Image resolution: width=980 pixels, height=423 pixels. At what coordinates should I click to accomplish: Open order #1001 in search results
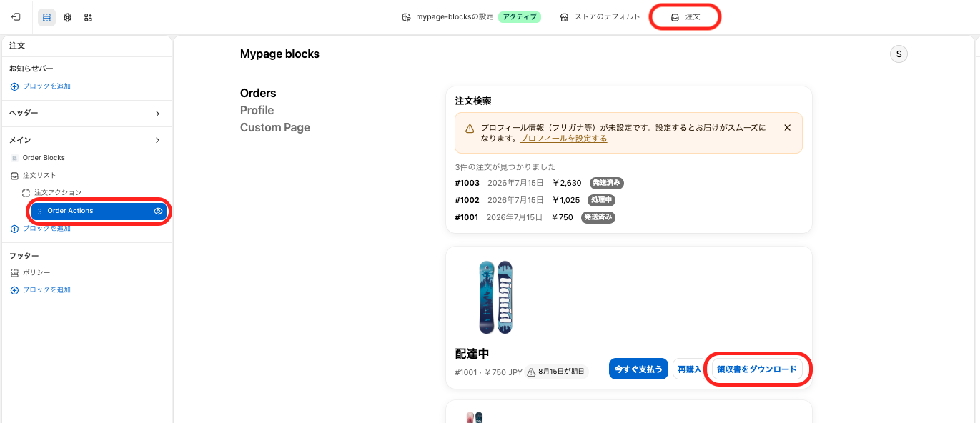click(535, 217)
